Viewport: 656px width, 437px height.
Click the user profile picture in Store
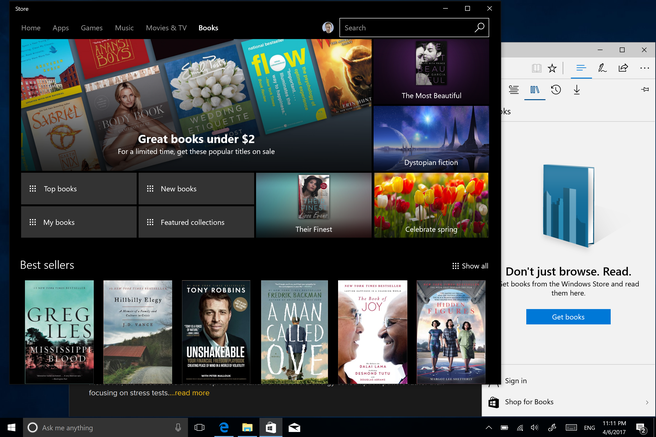click(328, 28)
